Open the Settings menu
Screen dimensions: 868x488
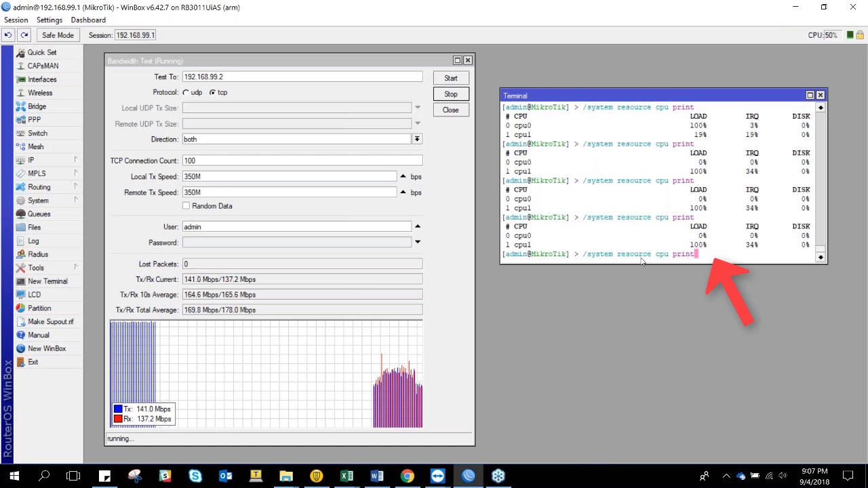tap(50, 20)
